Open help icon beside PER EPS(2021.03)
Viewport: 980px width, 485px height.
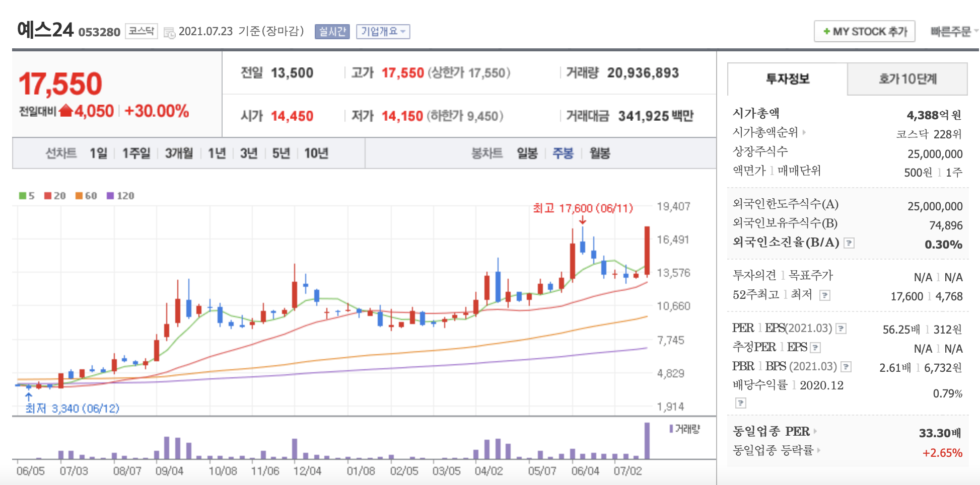(x=841, y=329)
